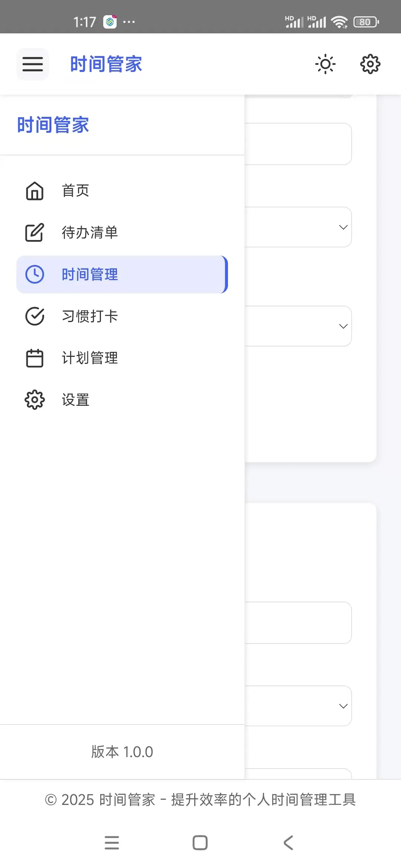Viewport: 401px width, 868px height.
Task: Expand the bottom dropdown chevron
Action: click(343, 706)
